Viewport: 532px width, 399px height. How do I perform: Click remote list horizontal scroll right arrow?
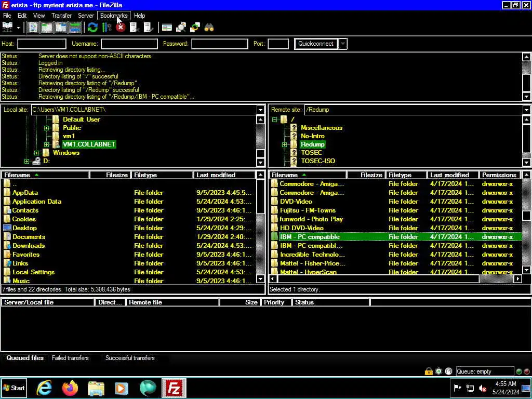tap(517, 279)
